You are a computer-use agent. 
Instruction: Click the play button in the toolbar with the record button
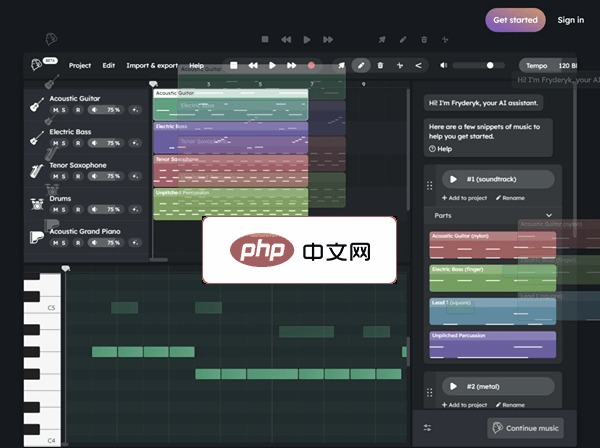[x=272, y=65]
